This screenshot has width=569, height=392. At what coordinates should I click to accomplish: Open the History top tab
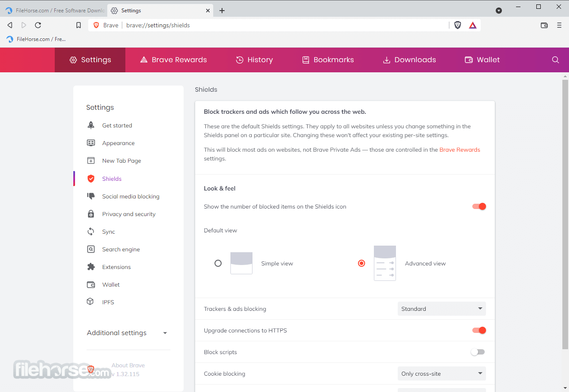(254, 60)
